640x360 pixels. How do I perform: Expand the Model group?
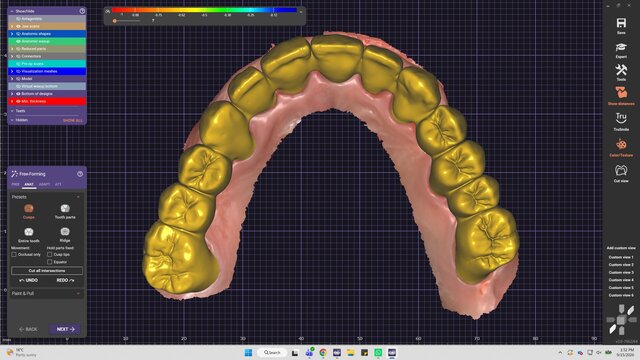pyautogui.click(x=12, y=79)
